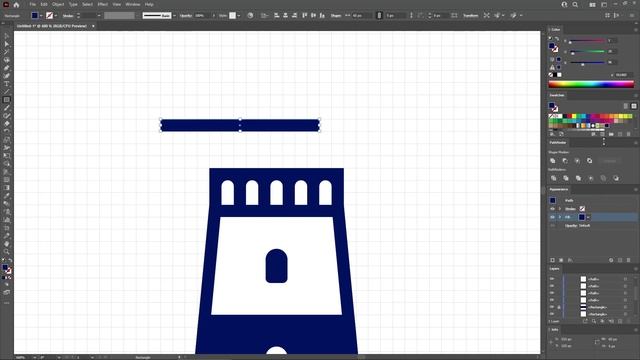
Task: Open the search icon at top right
Action: [x=575, y=4]
